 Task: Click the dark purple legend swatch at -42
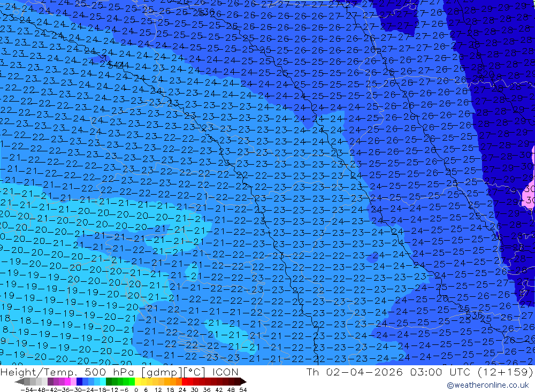click(x=50, y=382)
